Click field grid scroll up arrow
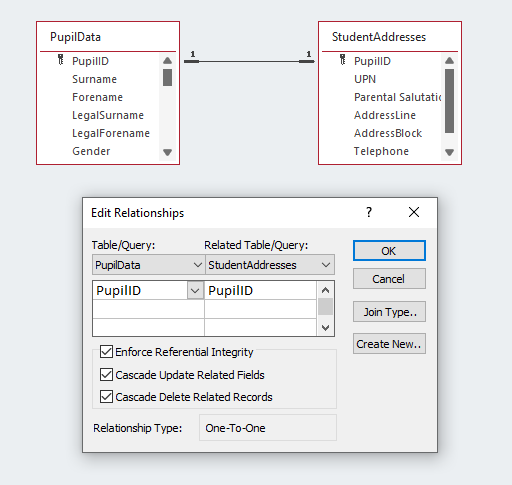 pos(325,290)
